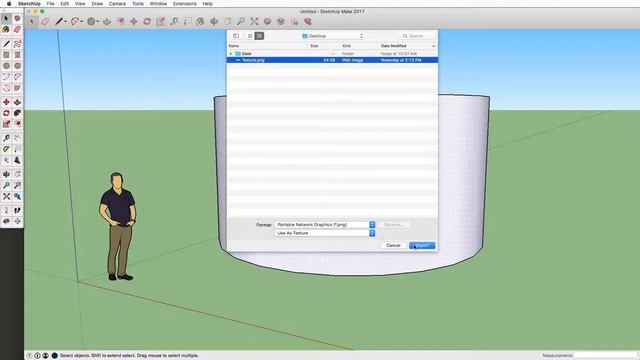Click the Cancel button
Image resolution: width=640 pixels, height=360 pixels.
tap(393, 245)
